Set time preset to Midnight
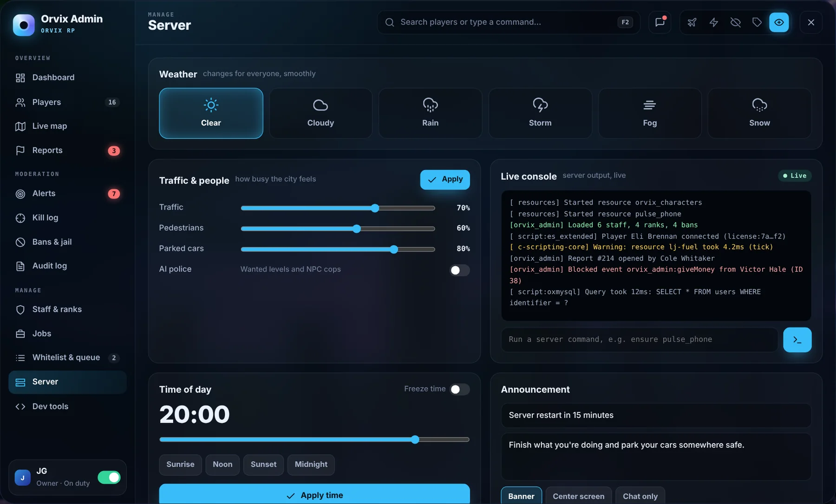Image resolution: width=836 pixels, height=504 pixels. pos(311,465)
